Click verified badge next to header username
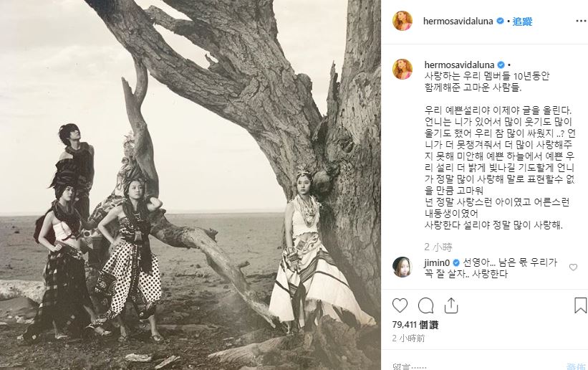This screenshot has width=588, height=370. click(500, 21)
